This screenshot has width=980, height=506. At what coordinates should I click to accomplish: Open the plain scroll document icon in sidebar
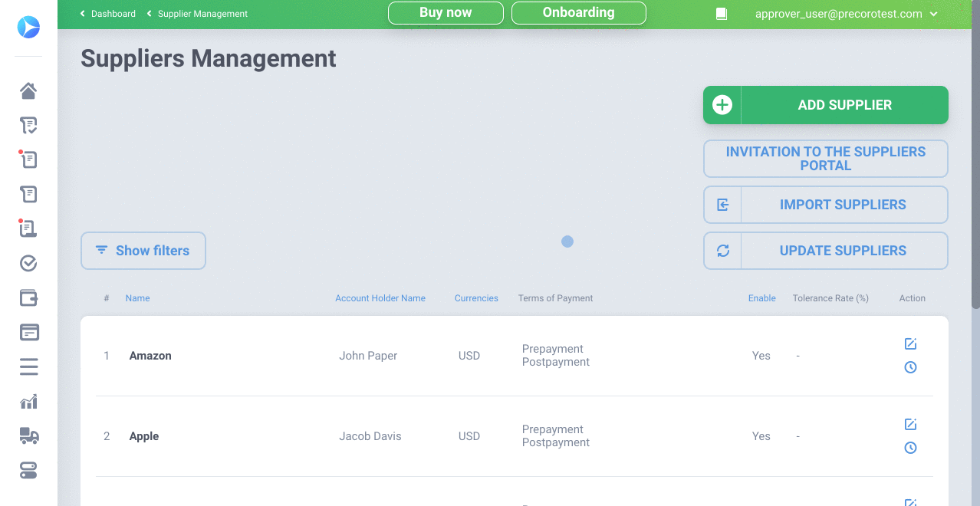pos(28,194)
